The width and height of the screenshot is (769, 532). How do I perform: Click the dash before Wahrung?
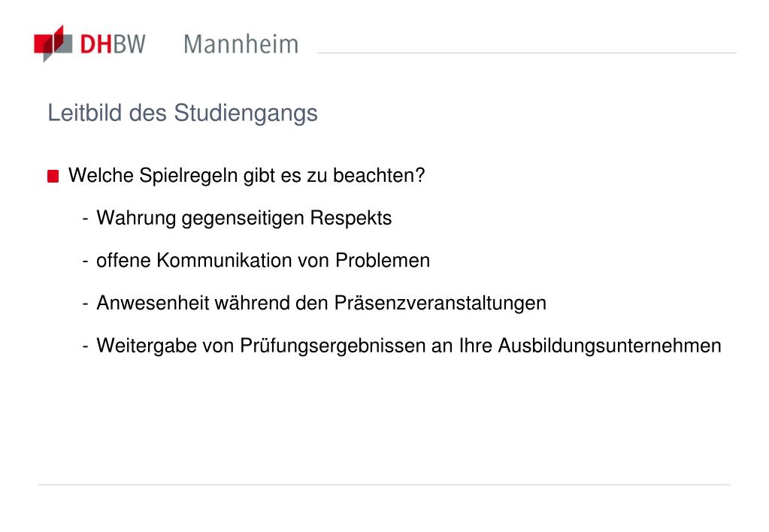[x=86, y=219]
